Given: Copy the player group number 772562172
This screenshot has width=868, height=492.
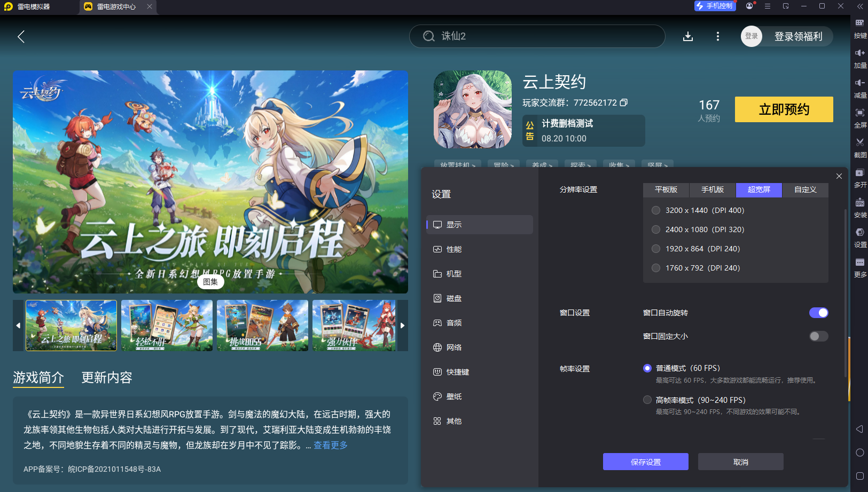Looking at the screenshot, I should click(623, 102).
